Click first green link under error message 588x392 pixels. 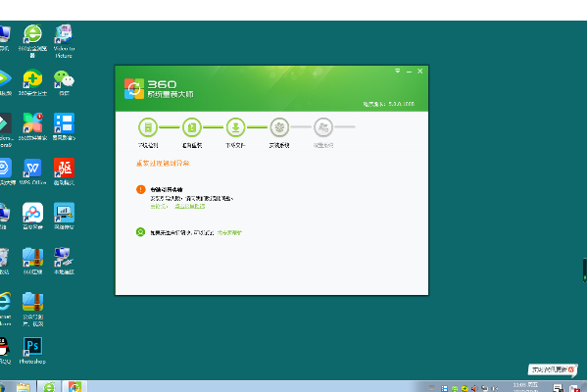pyautogui.click(x=159, y=206)
